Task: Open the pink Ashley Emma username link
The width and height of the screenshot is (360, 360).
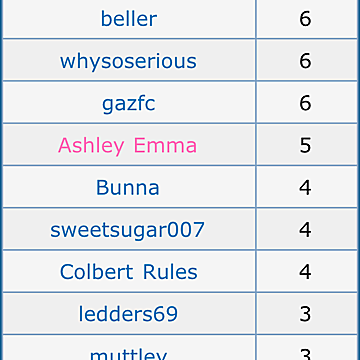Action: click(x=128, y=146)
